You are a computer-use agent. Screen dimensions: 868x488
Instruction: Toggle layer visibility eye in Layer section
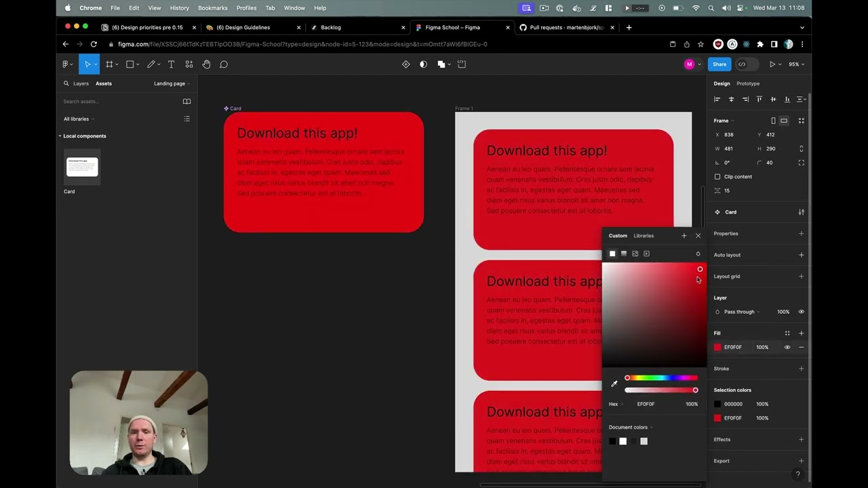pyautogui.click(x=801, y=312)
